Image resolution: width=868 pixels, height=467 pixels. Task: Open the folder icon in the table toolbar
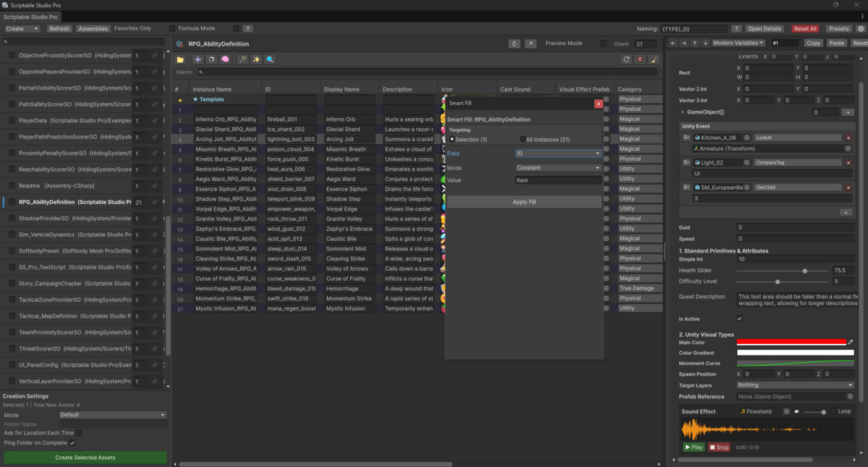tap(180, 59)
